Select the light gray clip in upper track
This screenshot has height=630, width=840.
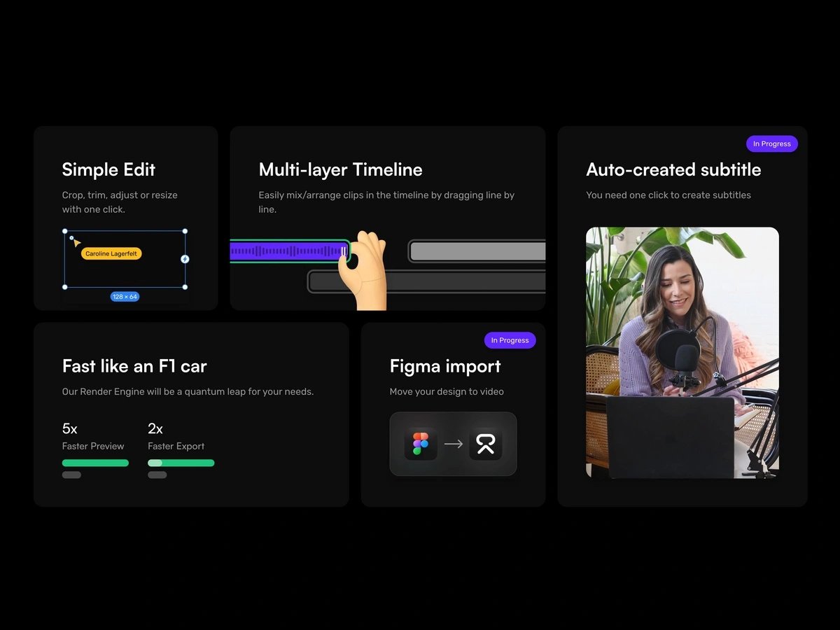pos(477,251)
